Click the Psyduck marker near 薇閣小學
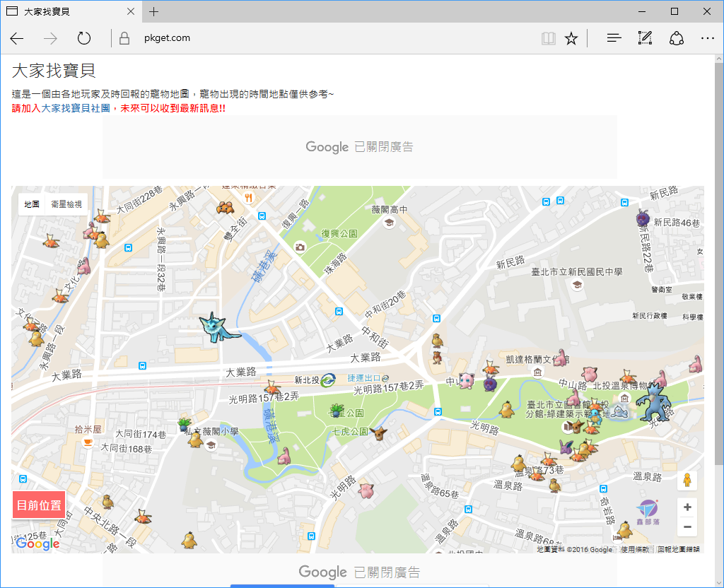The height and width of the screenshot is (588, 724). (x=196, y=440)
